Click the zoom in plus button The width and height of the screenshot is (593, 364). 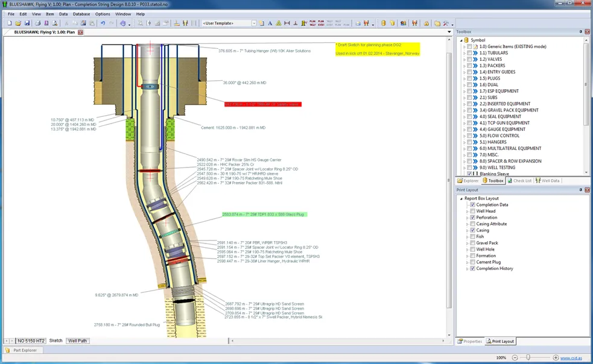(556, 357)
